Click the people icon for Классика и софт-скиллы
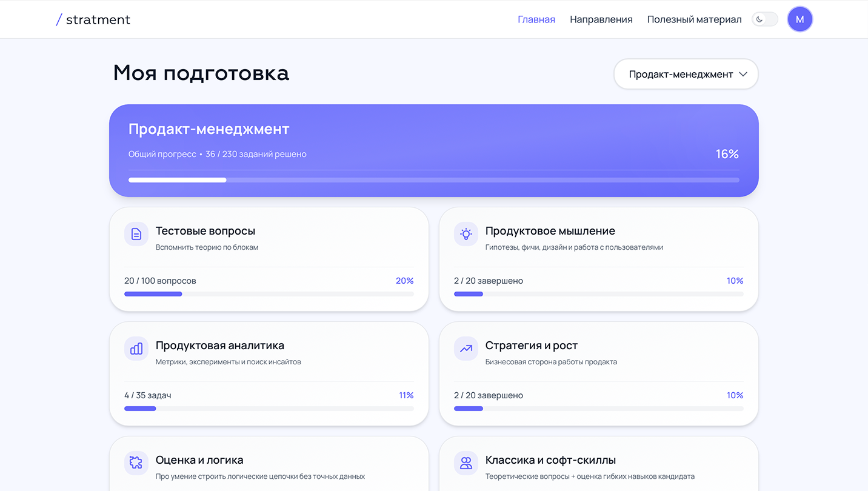This screenshot has height=491, width=868. (466, 463)
